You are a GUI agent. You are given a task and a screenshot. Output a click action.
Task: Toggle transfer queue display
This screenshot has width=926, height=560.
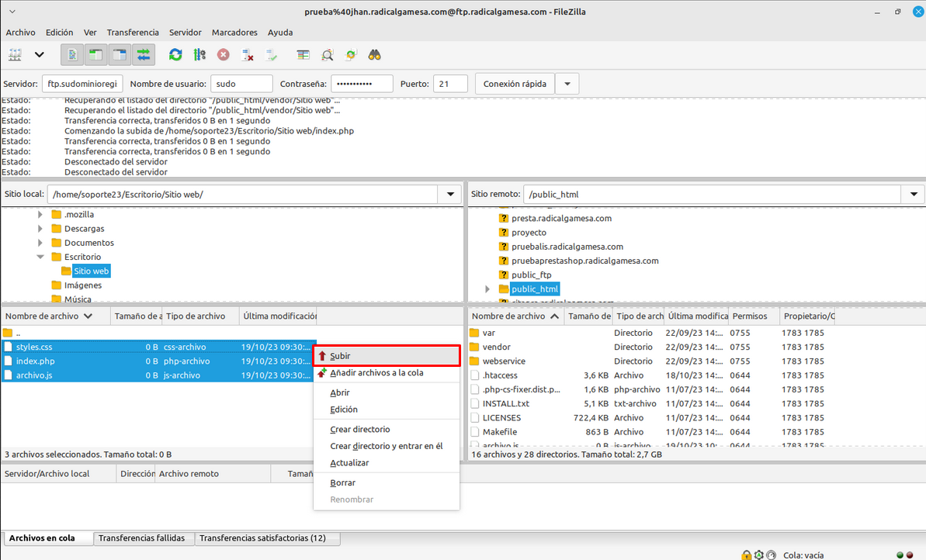144,55
